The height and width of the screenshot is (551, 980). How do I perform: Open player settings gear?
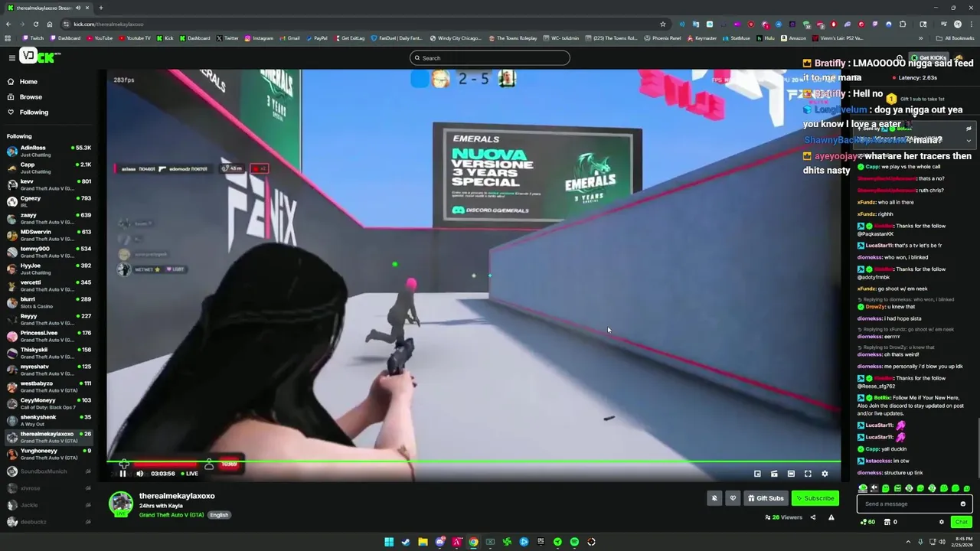click(825, 474)
